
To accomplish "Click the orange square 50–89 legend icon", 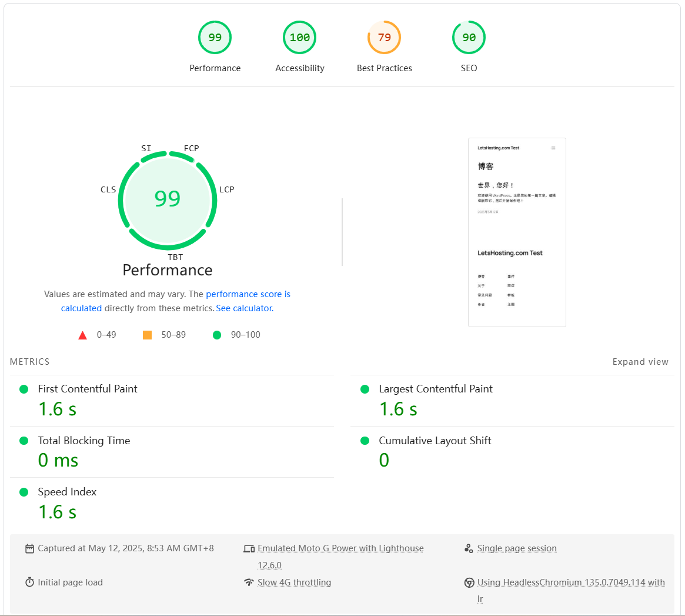I will click(147, 335).
